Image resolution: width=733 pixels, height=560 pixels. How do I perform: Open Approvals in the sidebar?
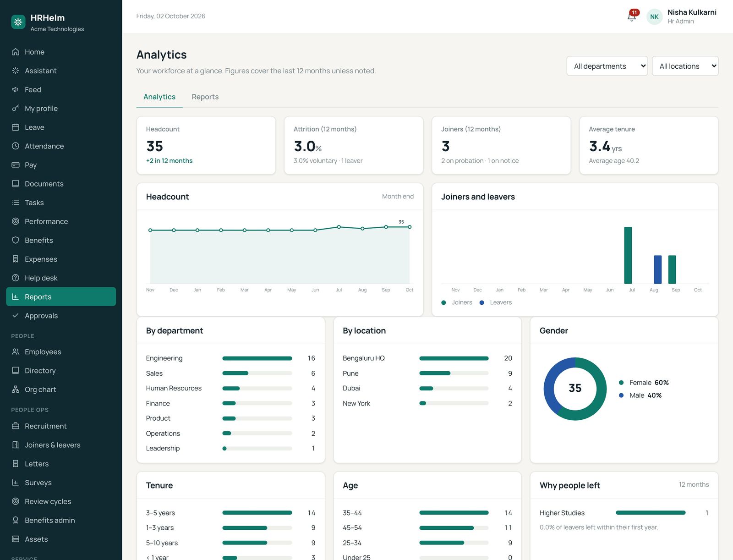pos(61,316)
